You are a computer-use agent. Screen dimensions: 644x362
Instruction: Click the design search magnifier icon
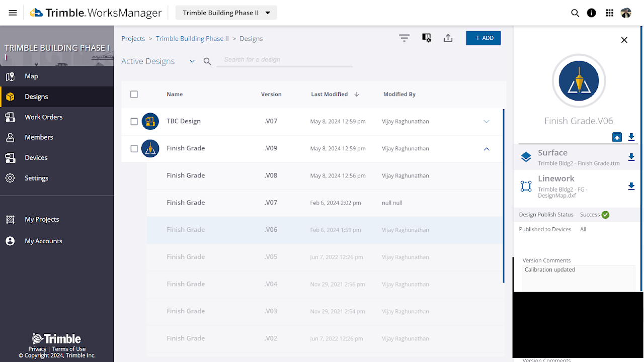[x=207, y=61]
